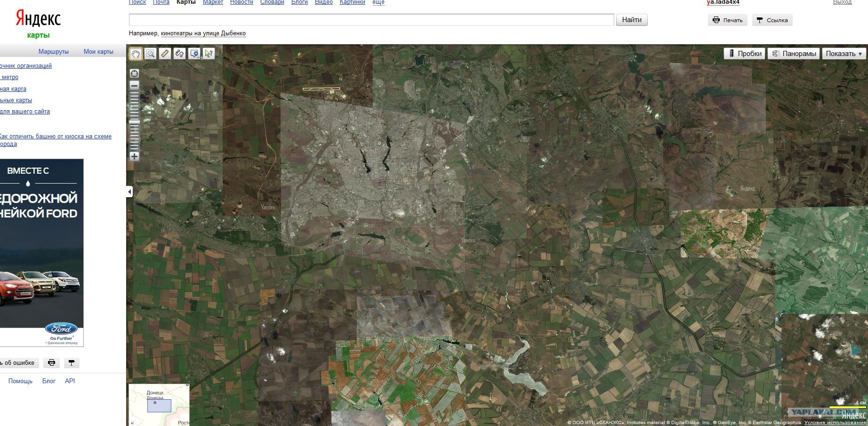This screenshot has width=868, height=426.
Task: Click the locate-me compass button
Action: pyautogui.click(x=135, y=73)
